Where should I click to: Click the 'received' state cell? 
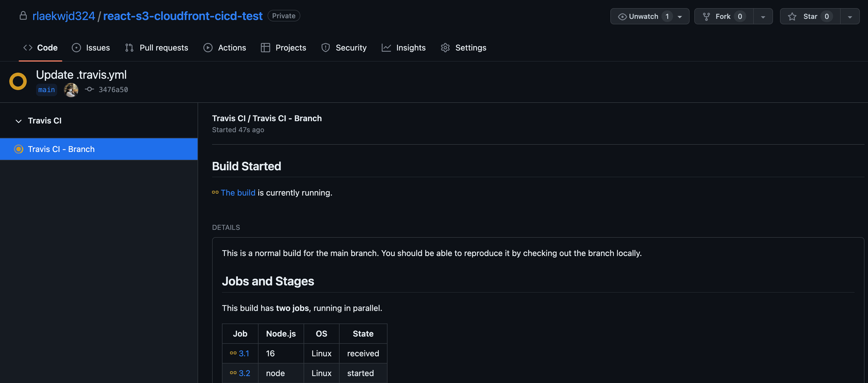[x=363, y=353]
